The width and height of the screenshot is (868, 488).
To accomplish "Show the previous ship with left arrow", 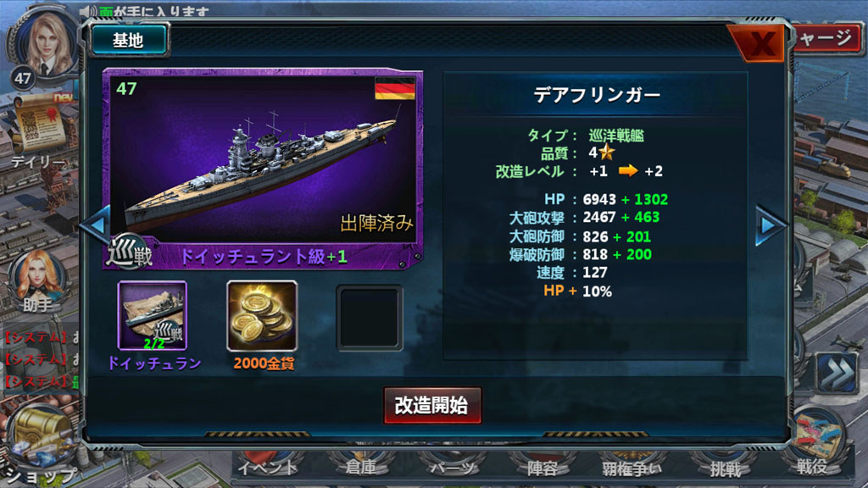I will pyautogui.click(x=97, y=225).
